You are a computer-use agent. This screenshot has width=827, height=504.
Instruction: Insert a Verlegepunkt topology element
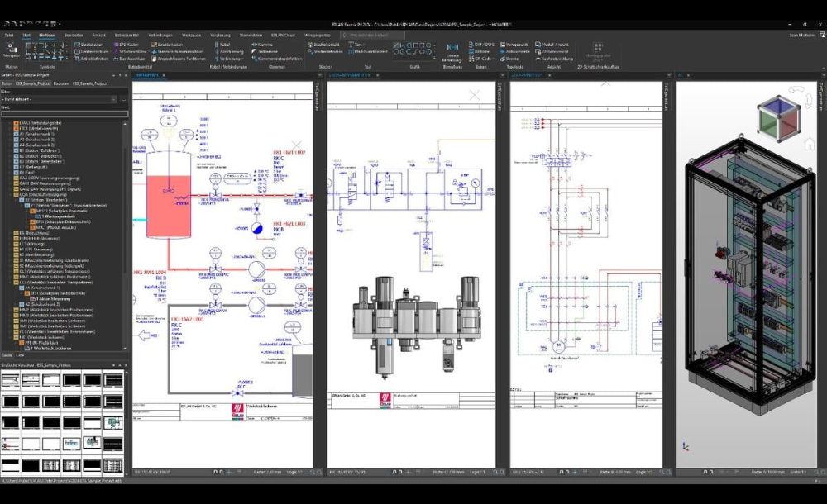point(514,45)
